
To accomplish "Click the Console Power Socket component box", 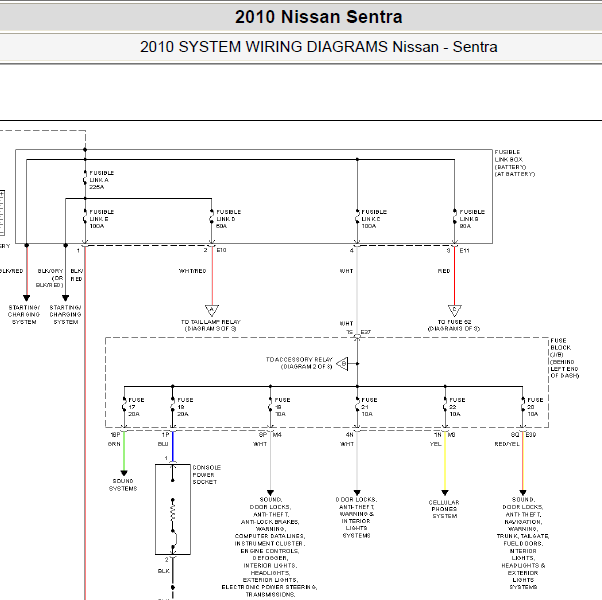I will point(173,510).
